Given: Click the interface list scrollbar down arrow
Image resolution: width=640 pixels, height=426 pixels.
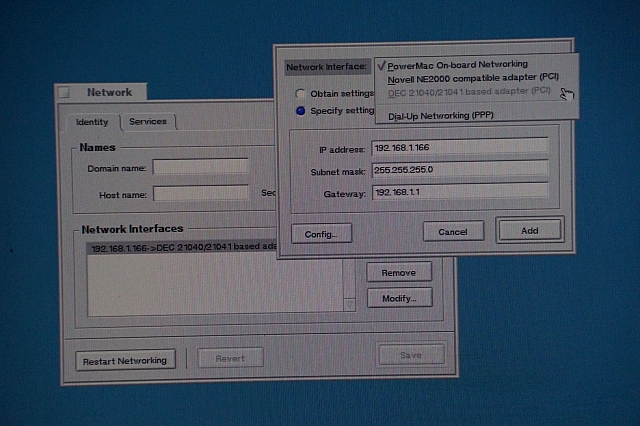Looking at the screenshot, I should [x=349, y=304].
